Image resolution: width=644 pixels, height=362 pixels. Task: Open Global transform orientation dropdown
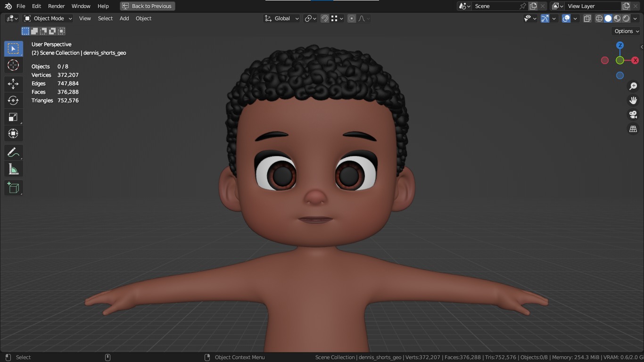(x=281, y=18)
